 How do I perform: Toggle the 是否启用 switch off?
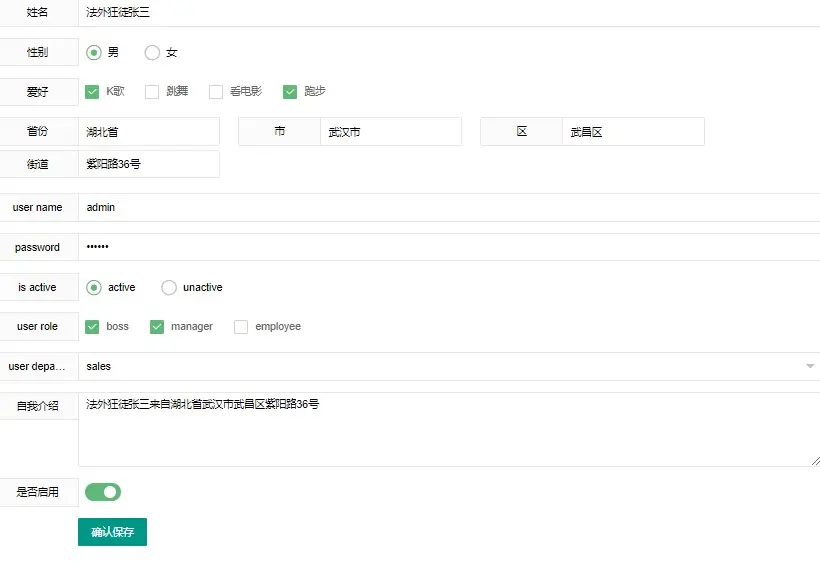tap(103, 492)
